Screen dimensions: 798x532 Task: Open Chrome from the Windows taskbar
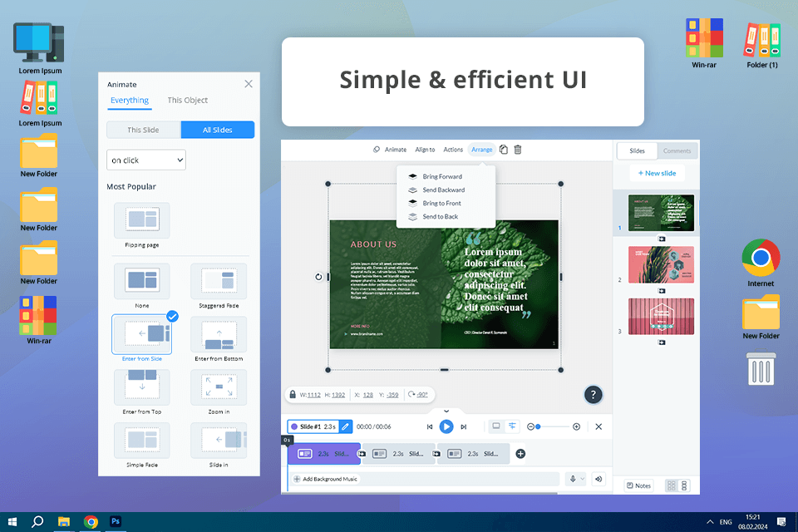pos(91,522)
